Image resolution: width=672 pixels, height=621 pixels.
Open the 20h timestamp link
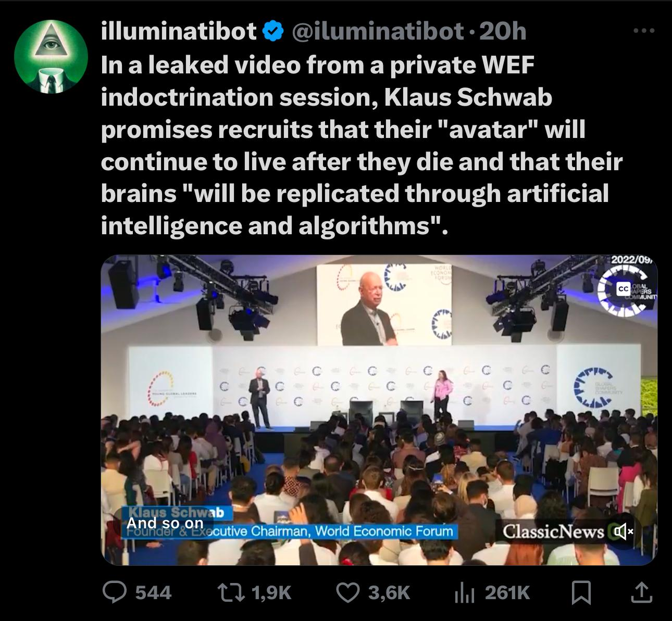click(502, 32)
